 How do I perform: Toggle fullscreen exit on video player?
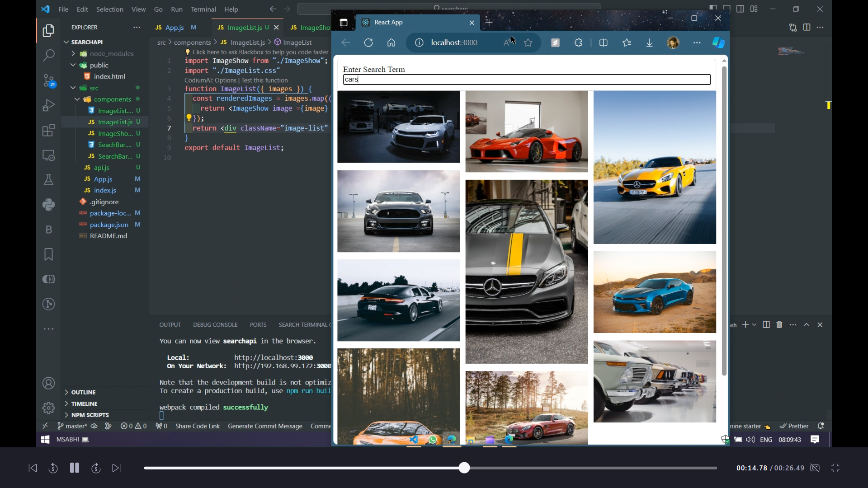point(835,468)
